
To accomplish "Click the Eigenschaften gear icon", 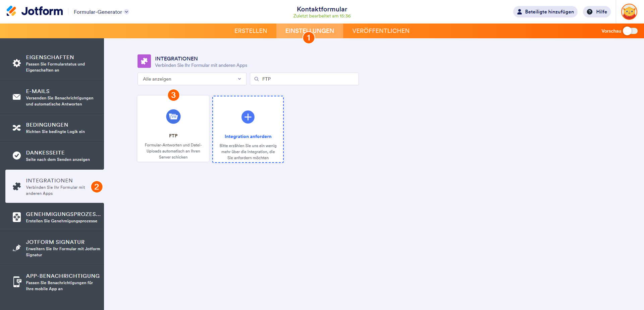I will 17,63.
